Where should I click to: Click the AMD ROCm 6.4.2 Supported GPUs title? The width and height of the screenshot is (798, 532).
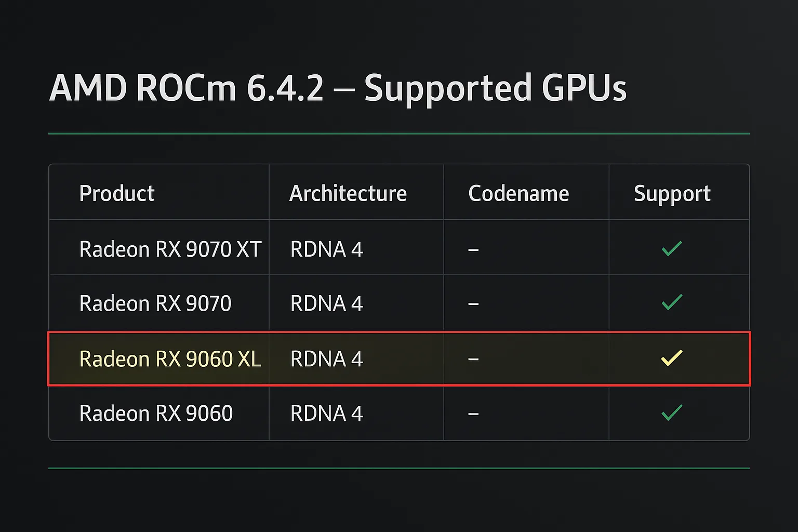338,88
